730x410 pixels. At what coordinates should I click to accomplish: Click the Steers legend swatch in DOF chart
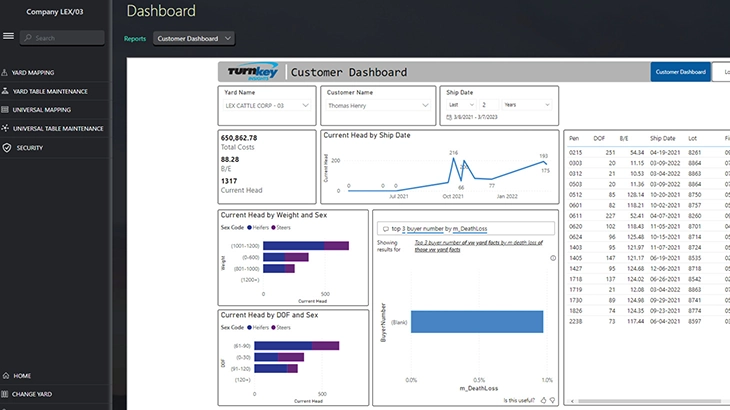(273, 328)
